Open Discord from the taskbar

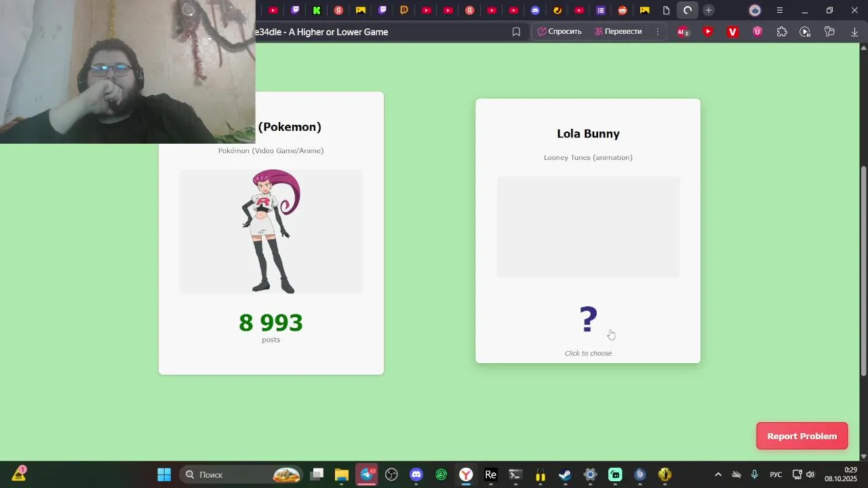pos(416,474)
